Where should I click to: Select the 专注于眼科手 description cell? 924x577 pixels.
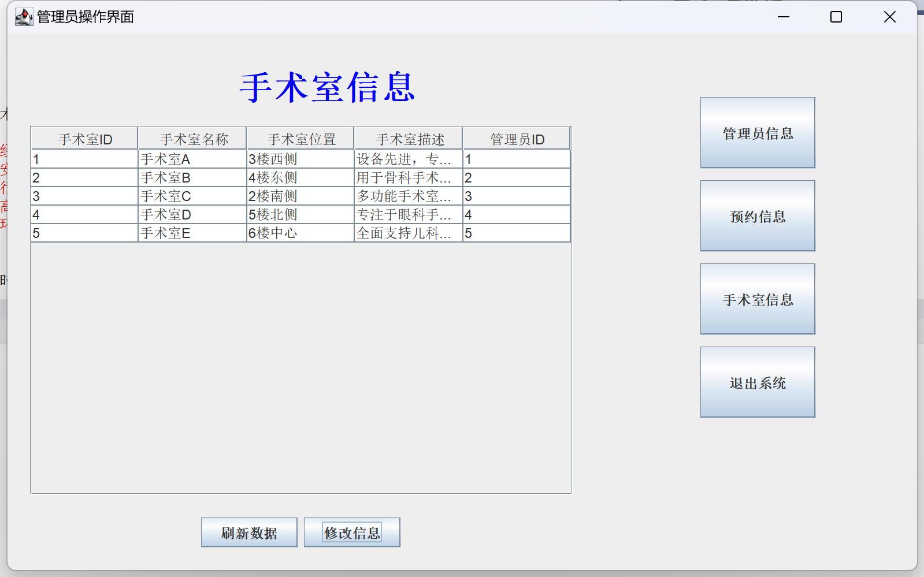pos(408,215)
